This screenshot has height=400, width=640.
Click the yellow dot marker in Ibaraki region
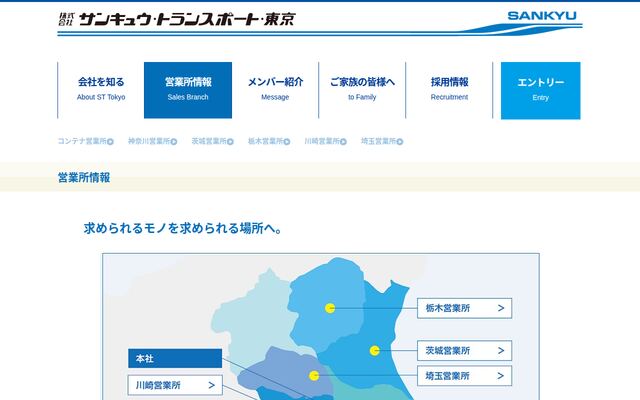point(375,351)
